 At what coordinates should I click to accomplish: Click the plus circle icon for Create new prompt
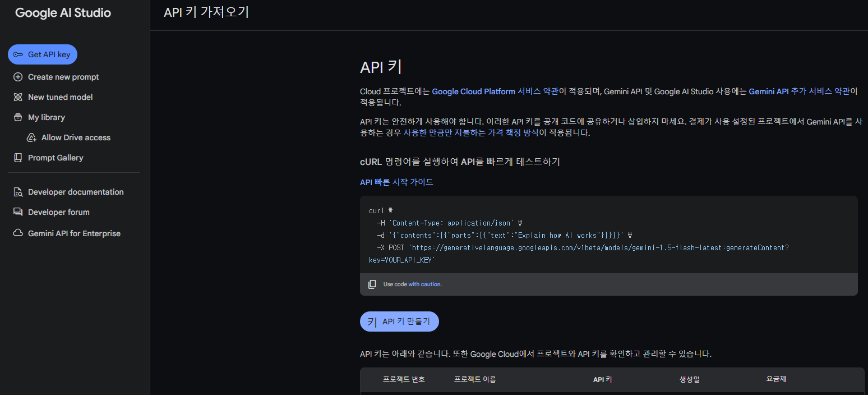pyautogui.click(x=18, y=77)
